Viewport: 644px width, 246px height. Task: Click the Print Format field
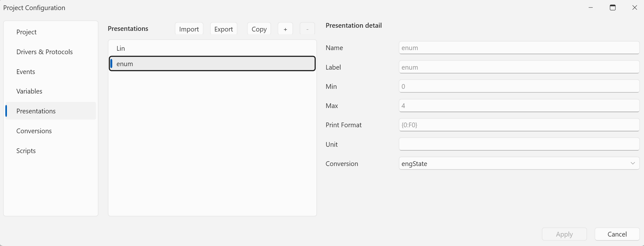click(519, 125)
